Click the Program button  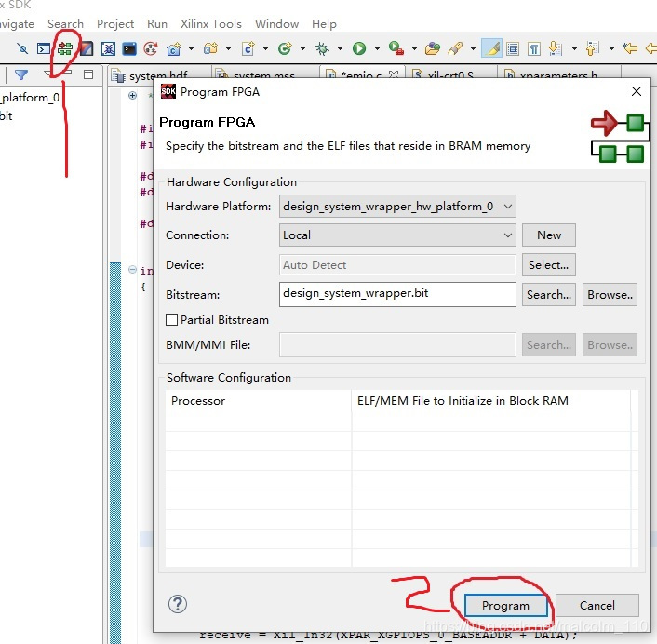click(x=505, y=606)
